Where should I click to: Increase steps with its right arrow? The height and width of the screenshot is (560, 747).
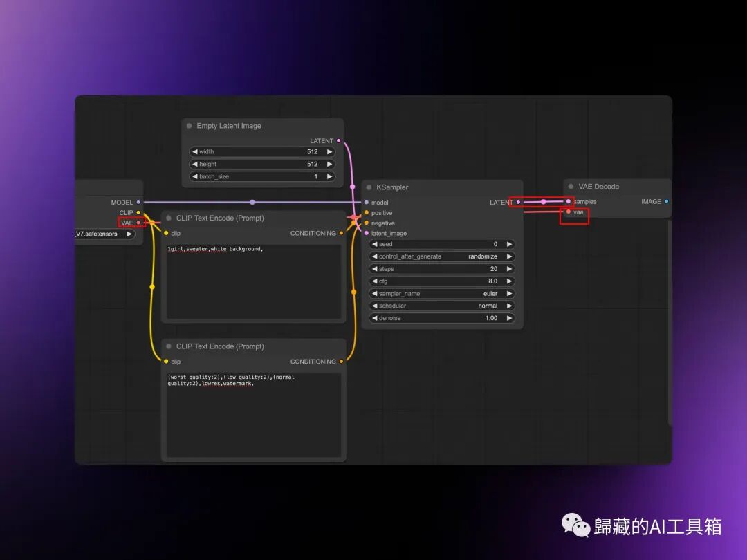[x=509, y=269]
